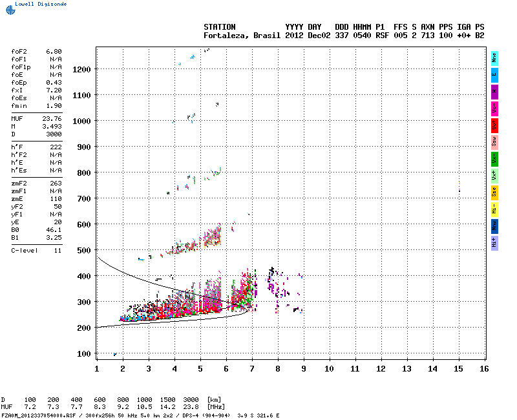Click the PS value B2 in header
Image resolution: width=517 pixels, height=420 pixels.
point(480,36)
